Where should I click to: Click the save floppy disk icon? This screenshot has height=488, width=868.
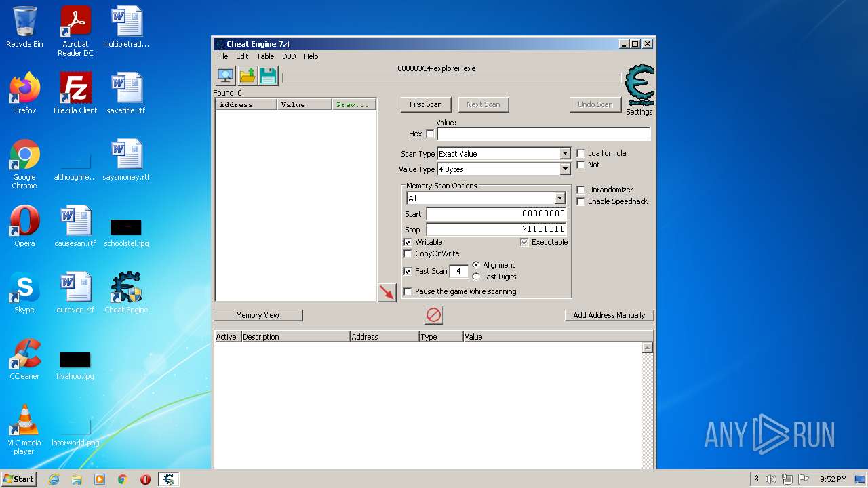(x=269, y=75)
